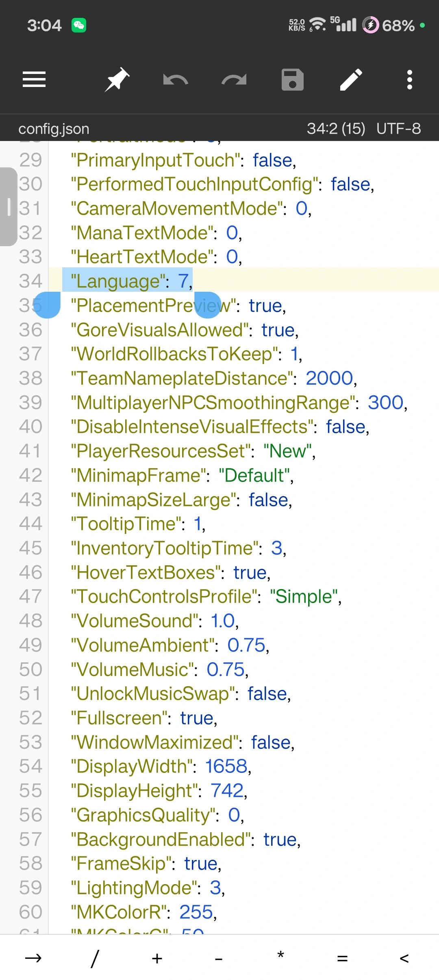Screen dimensions: 439x980
Task: Toggle edit mode with pencil icon
Action: coord(351,80)
